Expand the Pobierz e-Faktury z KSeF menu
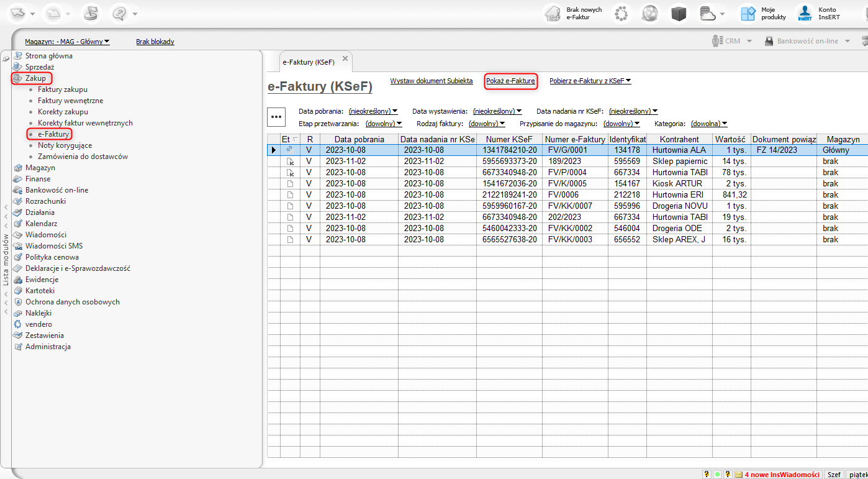The height and width of the screenshot is (479, 868). pyautogui.click(x=590, y=81)
